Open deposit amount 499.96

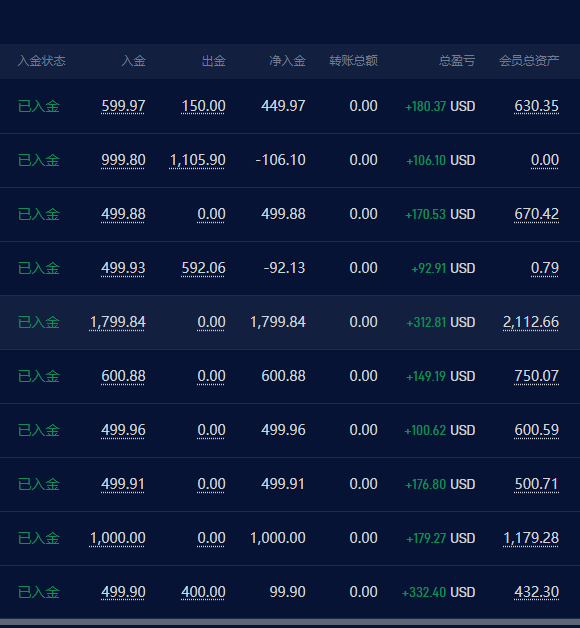click(x=123, y=431)
